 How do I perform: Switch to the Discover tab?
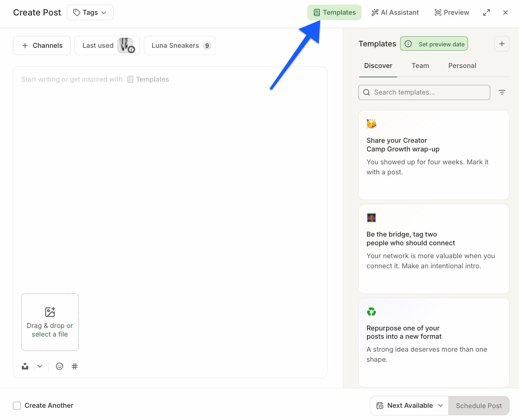click(378, 66)
